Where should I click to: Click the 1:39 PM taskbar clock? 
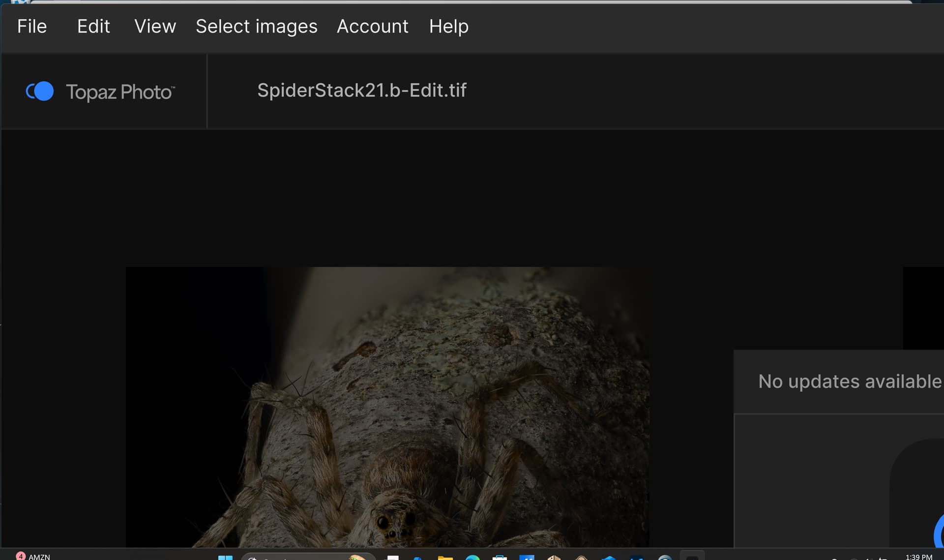918,556
